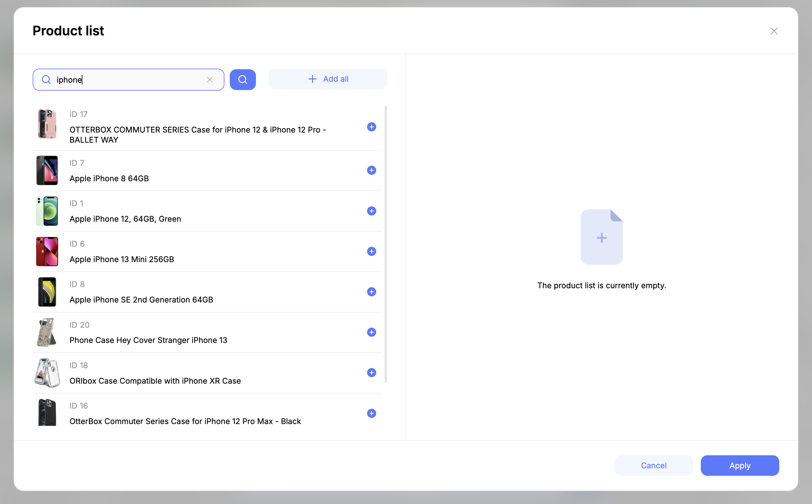
Task: Click the blue search magnifier button
Action: coord(242,80)
